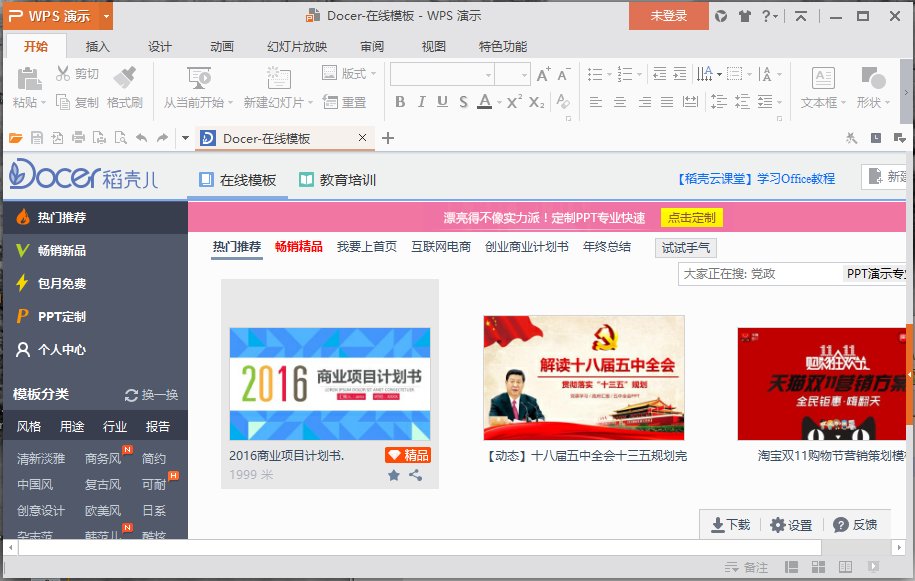Click the scissors Cut icon
Screen dimensions: 915x581
point(63,73)
